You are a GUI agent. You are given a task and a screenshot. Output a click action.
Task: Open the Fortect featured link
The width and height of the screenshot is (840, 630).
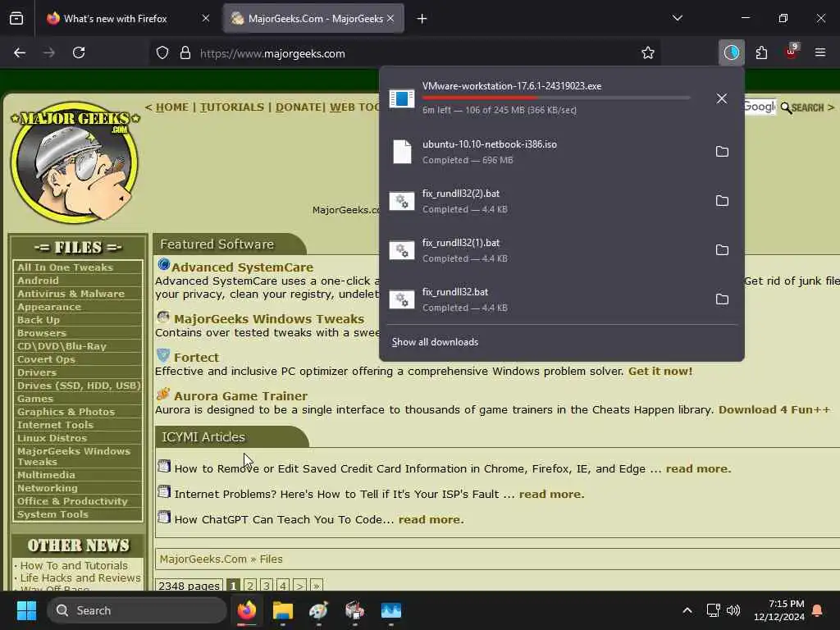[196, 358]
